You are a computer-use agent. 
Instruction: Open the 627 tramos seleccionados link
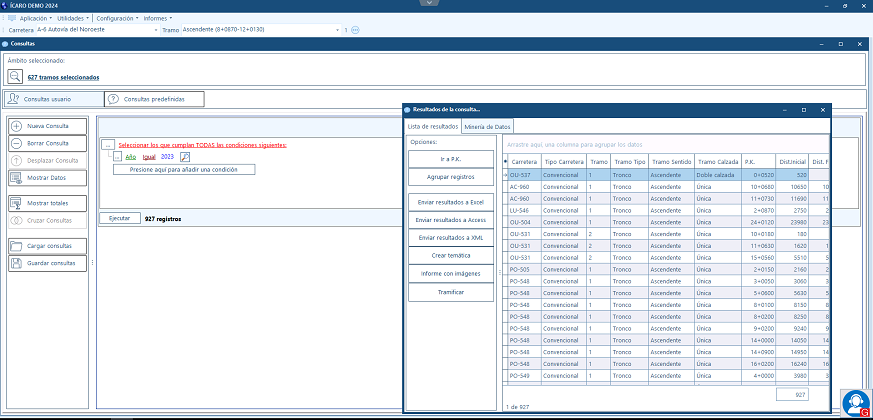click(x=63, y=77)
